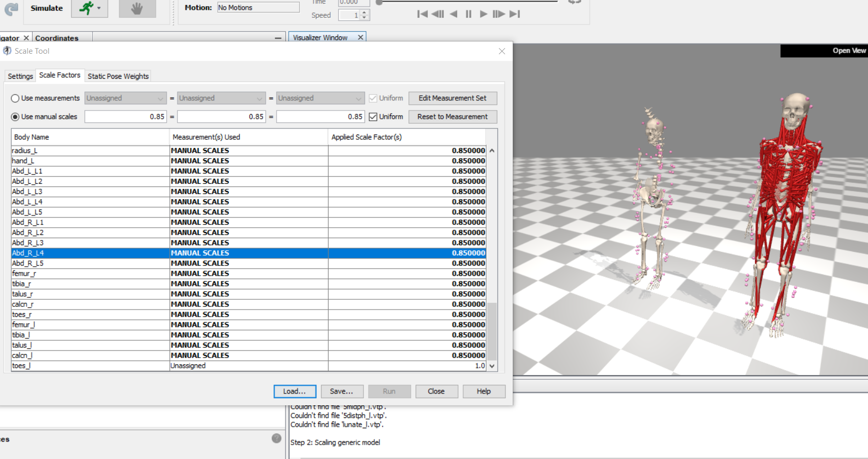Click the Measurement(s) Used column header
Viewport: 868px width, 459px height.
click(x=248, y=137)
